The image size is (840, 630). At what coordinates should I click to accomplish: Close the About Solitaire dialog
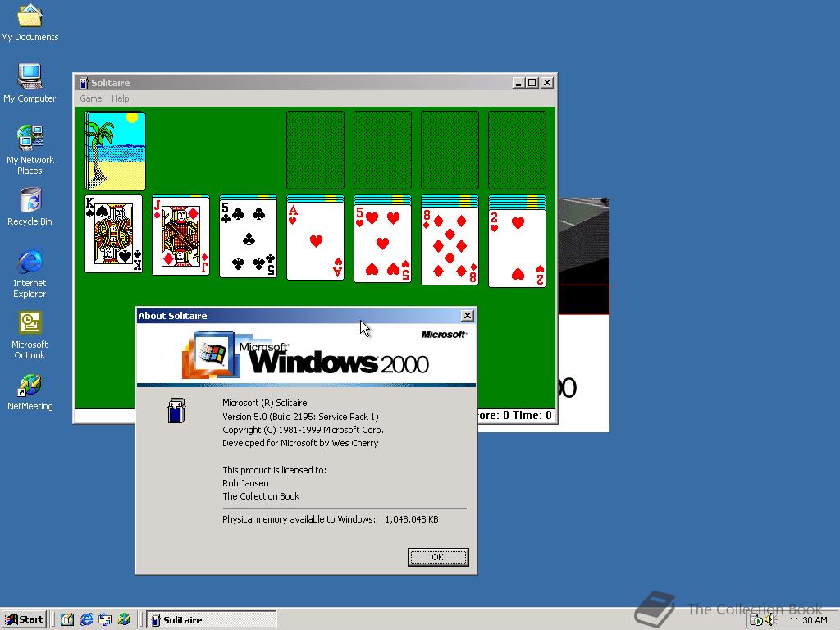click(x=467, y=316)
